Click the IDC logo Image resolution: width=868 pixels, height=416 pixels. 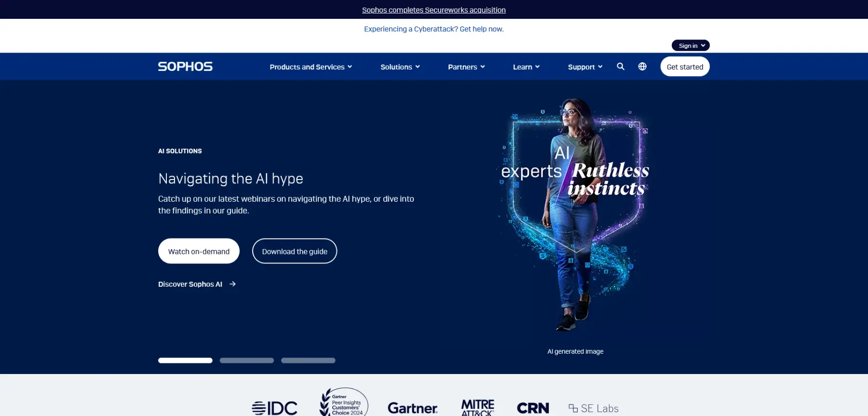(x=274, y=408)
